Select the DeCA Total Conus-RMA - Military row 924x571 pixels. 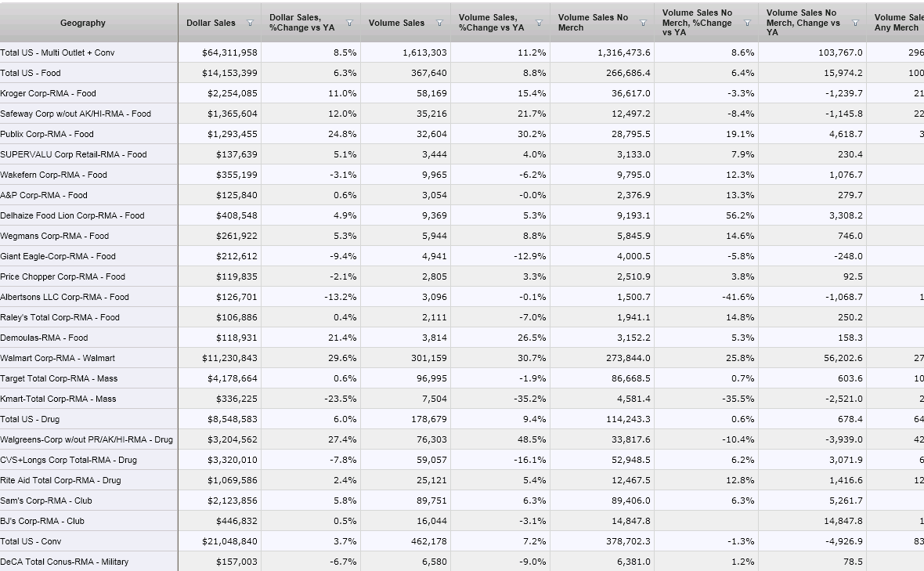(64, 562)
